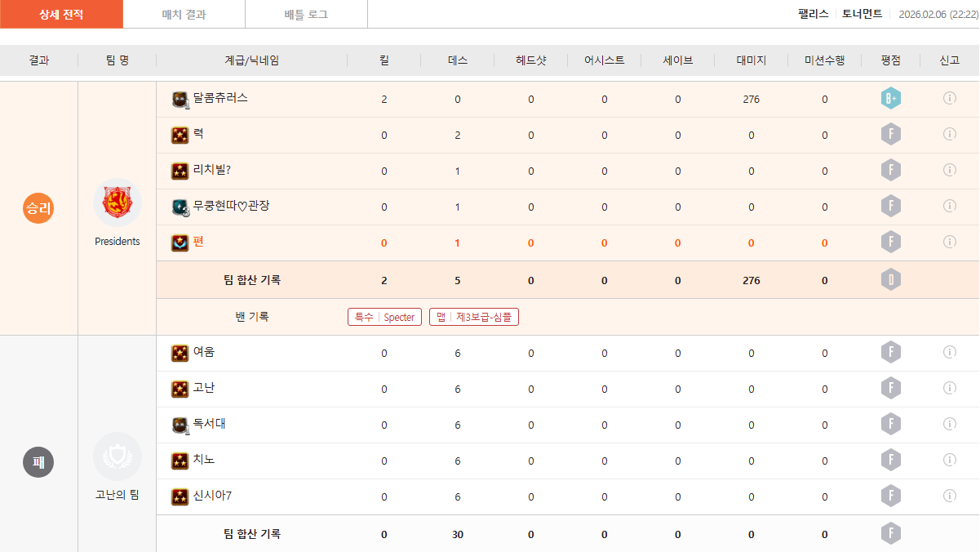Click report icon in 무쿵현따♡관장 row

click(x=949, y=206)
